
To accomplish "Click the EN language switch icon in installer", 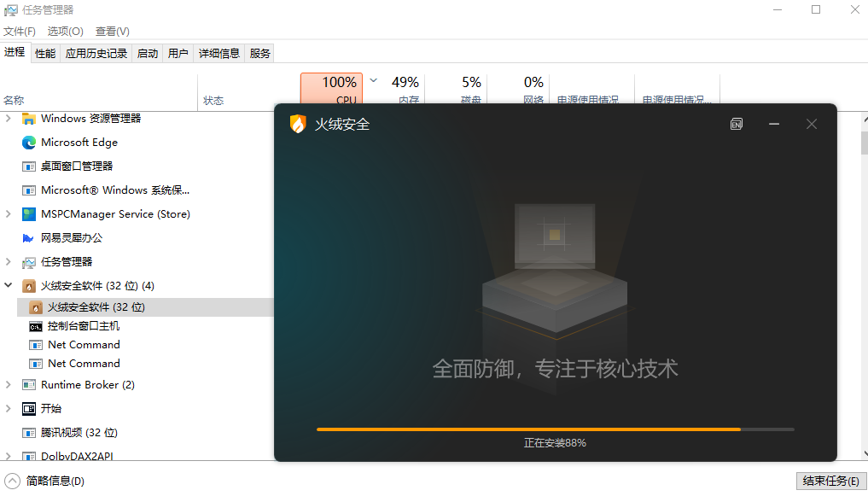I will pos(737,124).
